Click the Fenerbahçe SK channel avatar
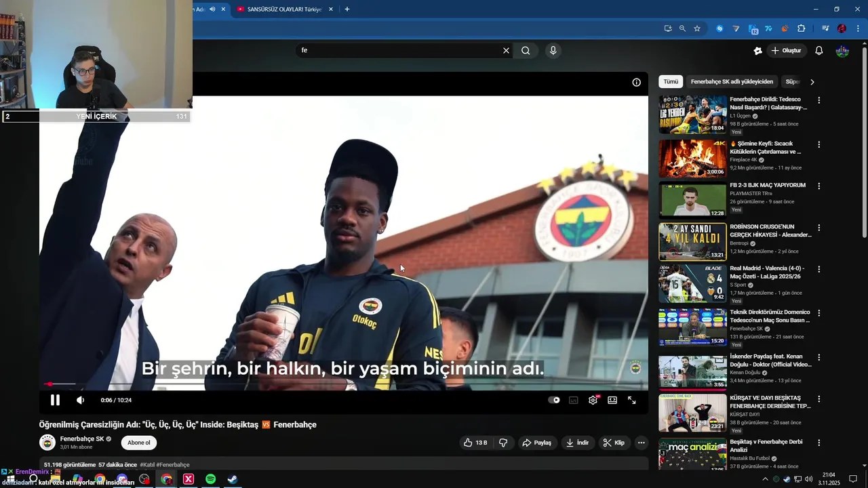This screenshot has width=868, height=488. [x=47, y=443]
